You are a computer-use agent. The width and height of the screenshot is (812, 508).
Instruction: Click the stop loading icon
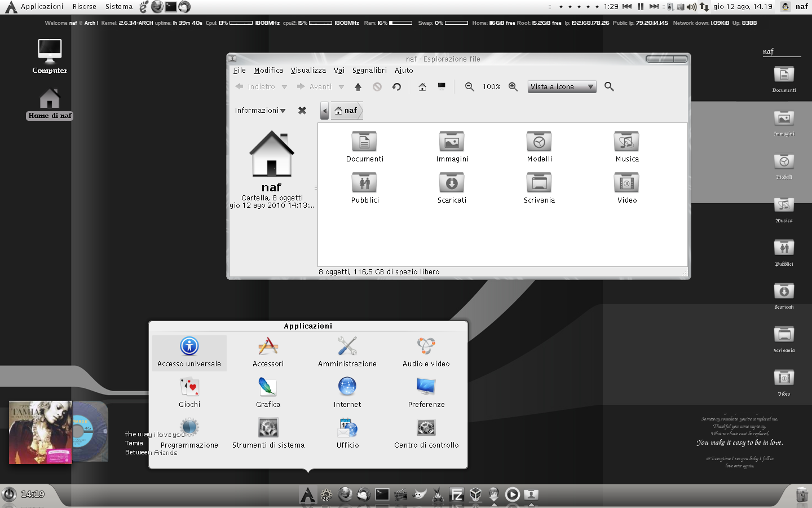(377, 86)
